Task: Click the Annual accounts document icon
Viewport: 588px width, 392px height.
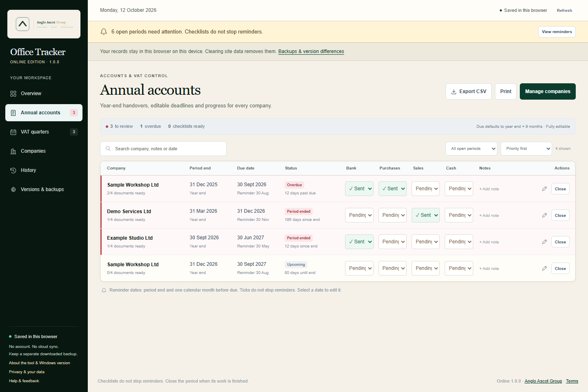Action: coord(13,113)
